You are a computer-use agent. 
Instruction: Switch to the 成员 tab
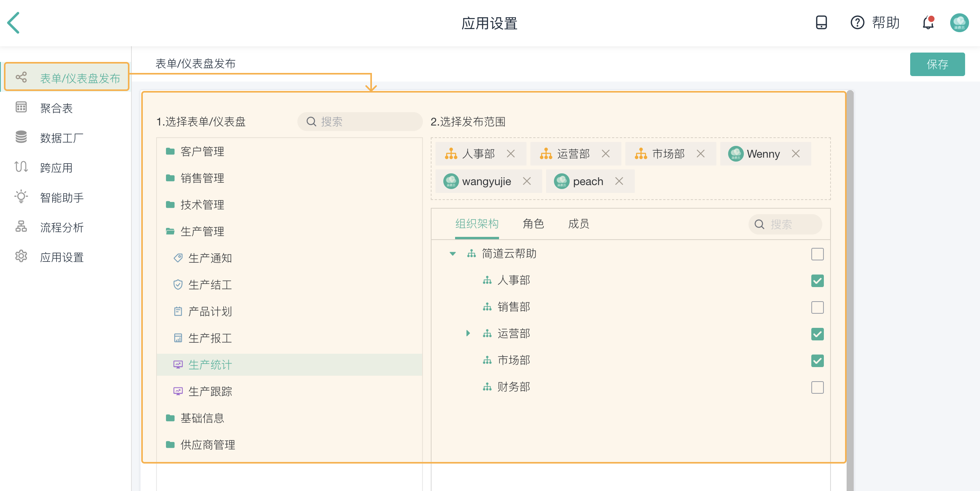pyautogui.click(x=578, y=224)
